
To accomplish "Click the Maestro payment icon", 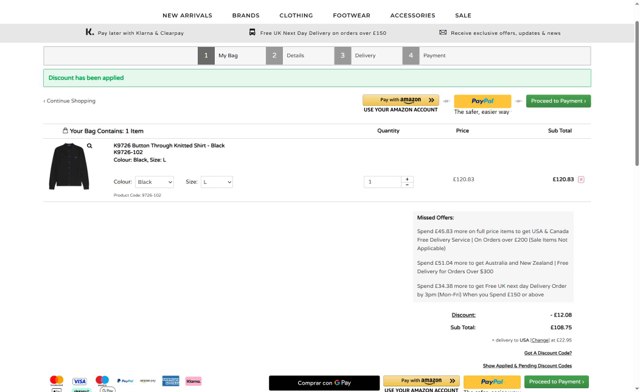I will [102, 381].
